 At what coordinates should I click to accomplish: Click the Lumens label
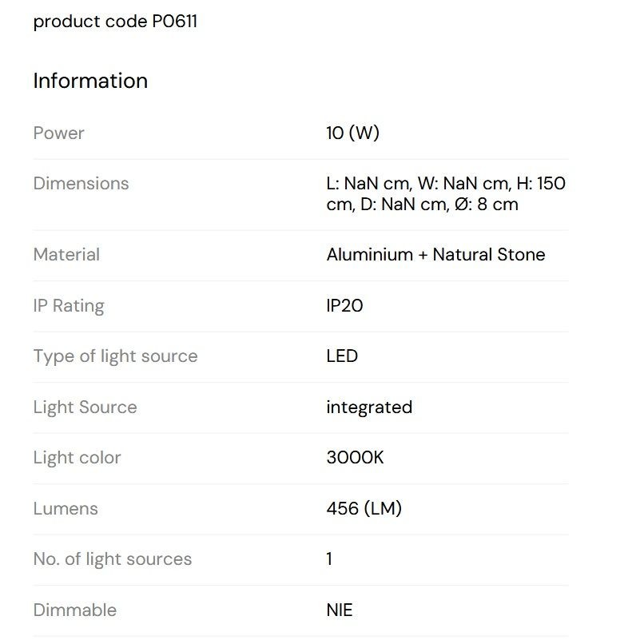[x=66, y=509]
